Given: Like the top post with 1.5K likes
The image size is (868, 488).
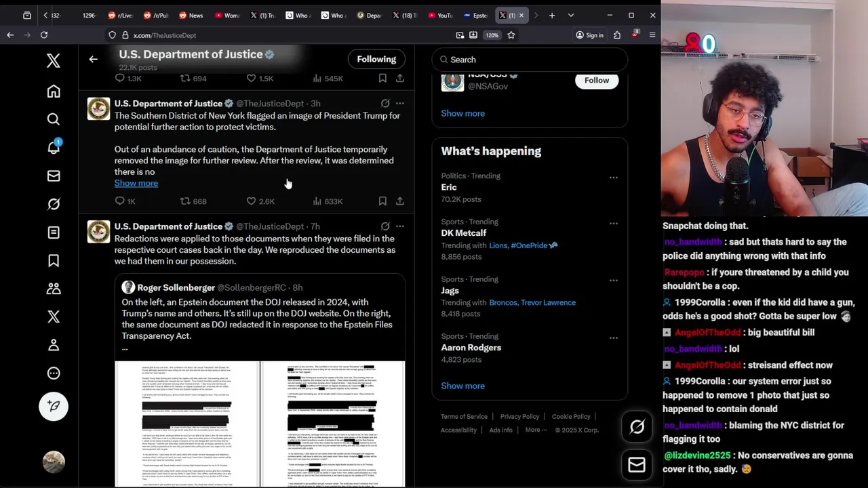Looking at the screenshot, I should coord(260,79).
